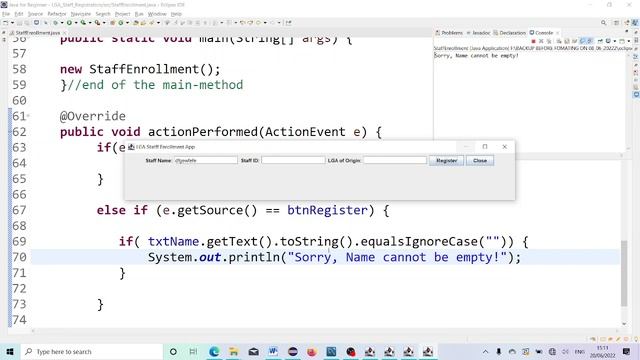This screenshot has height=360, width=640.
Task: Click the red Terminate button in Console
Action: pyautogui.click(x=533, y=41)
